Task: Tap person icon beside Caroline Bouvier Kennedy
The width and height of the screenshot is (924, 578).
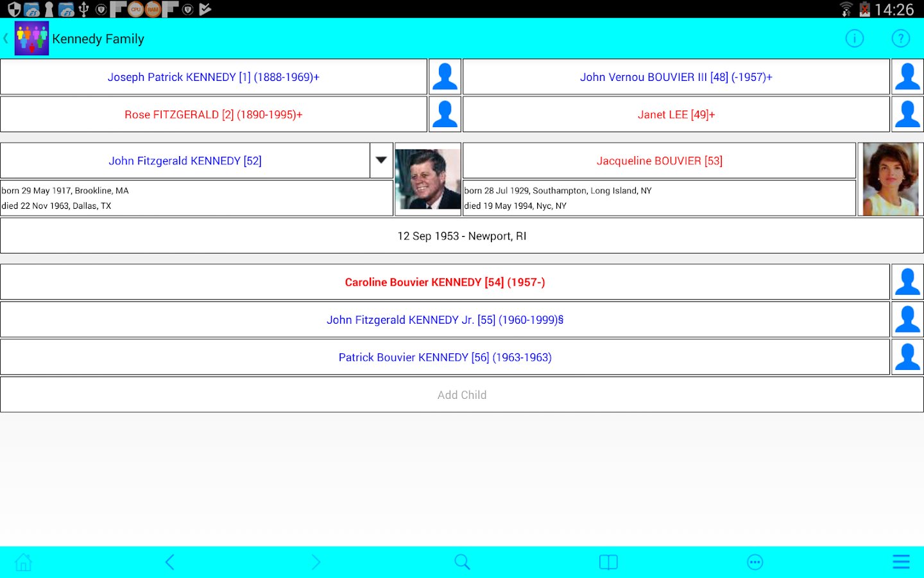Action: (x=907, y=282)
